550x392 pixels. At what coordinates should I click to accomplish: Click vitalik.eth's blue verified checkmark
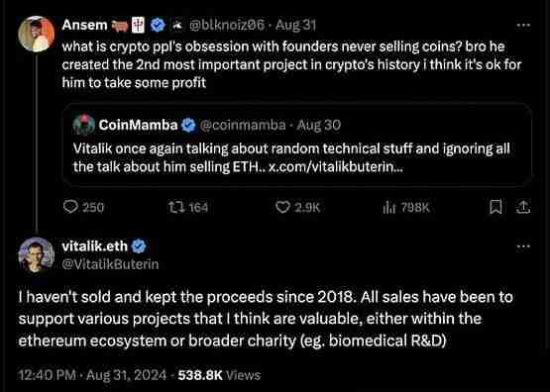[139, 246]
